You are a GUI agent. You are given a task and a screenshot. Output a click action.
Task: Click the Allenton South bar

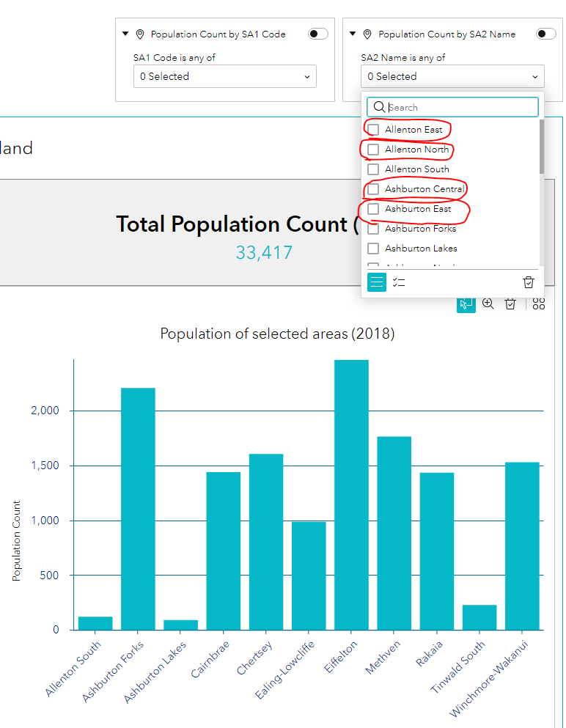(x=95, y=623)
